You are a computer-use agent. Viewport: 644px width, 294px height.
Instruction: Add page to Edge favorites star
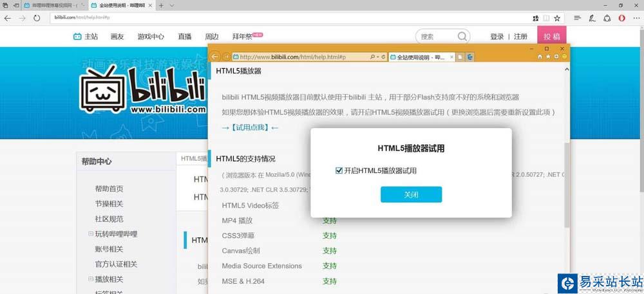coord(557,18)
